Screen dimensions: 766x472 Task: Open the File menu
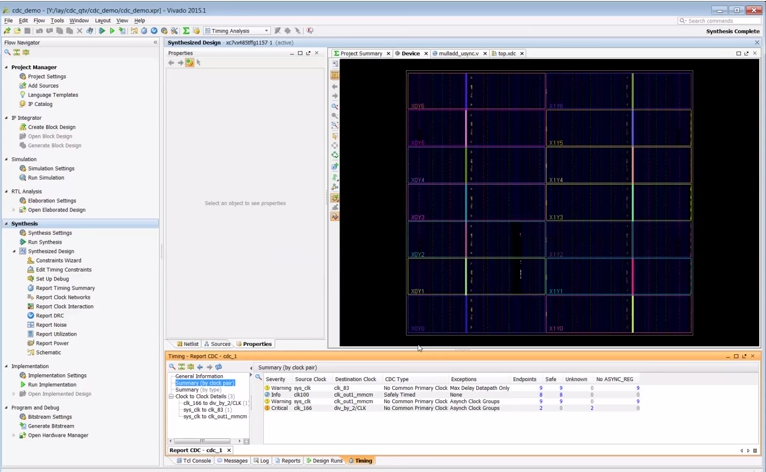8,21
